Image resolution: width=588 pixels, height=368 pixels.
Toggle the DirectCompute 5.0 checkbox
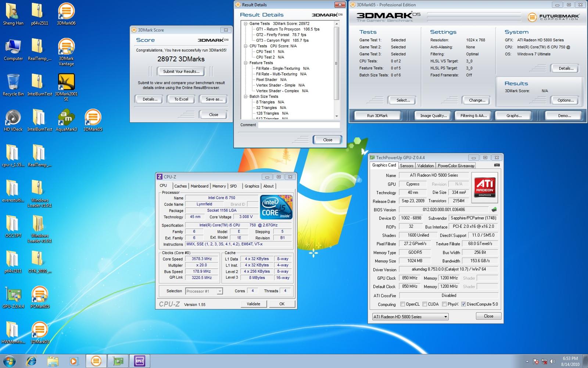pyautogui.click(x=463, y=304)
